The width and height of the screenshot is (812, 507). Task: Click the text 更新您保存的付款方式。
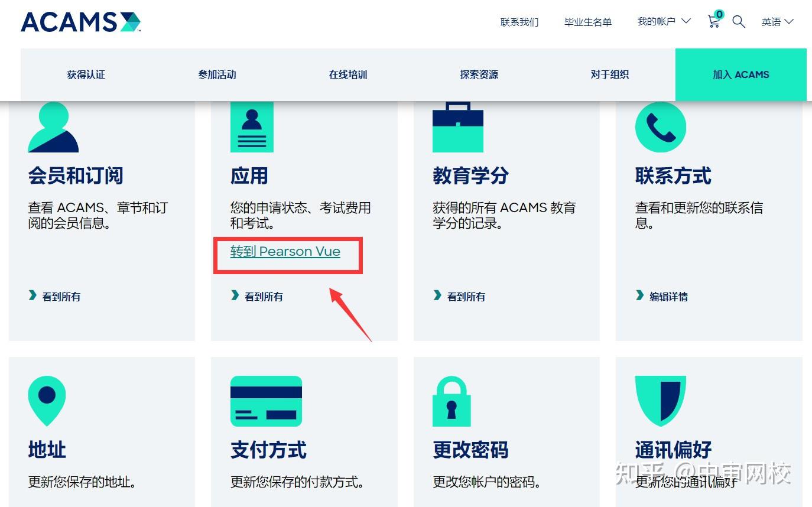(x=297, y=482)
